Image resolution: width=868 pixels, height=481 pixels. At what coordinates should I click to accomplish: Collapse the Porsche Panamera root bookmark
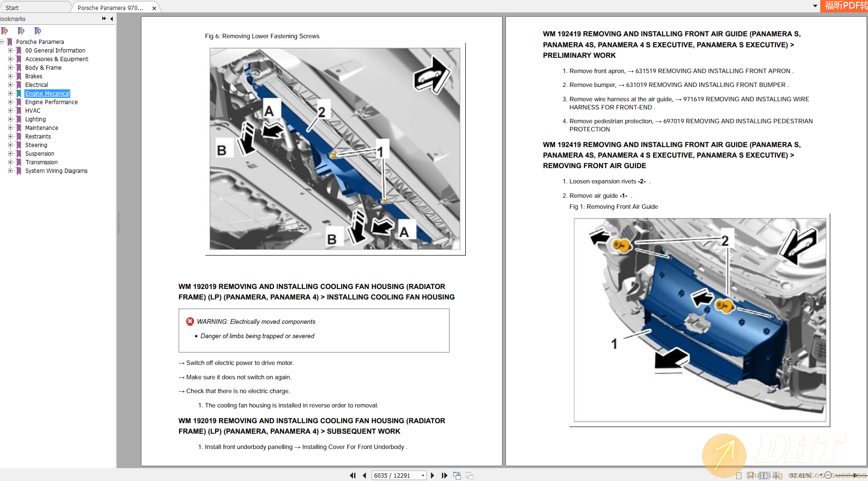click(x=2, y=42)
